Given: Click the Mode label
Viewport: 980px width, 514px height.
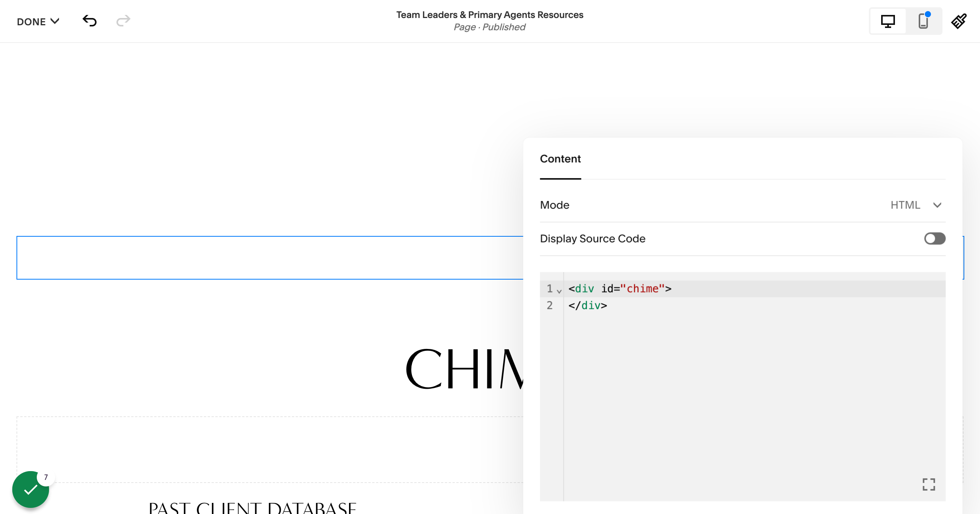Looking at the screenshot, I should click(x=554, y=205).
